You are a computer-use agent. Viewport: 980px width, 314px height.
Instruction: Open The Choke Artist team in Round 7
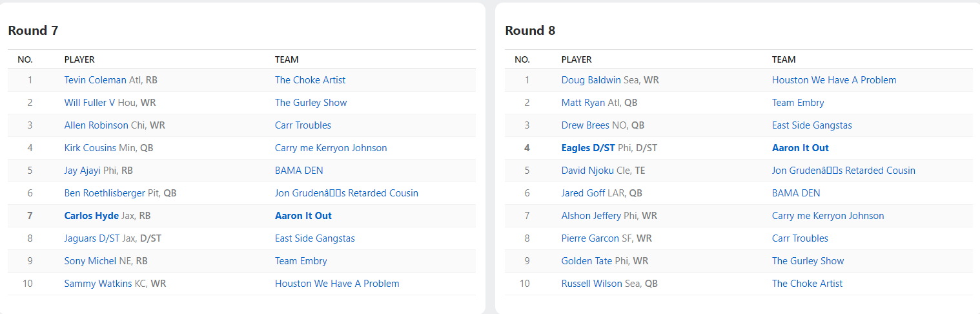click(310, 80)
